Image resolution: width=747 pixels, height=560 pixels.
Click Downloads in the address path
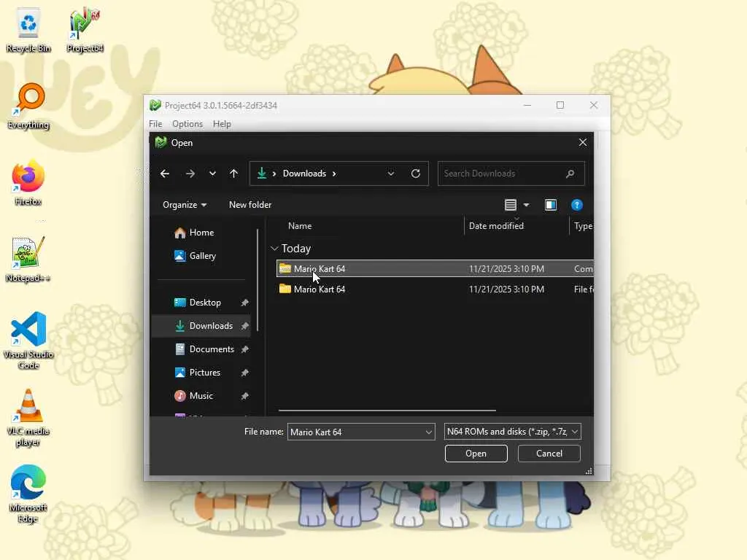(x=304, y=174)
